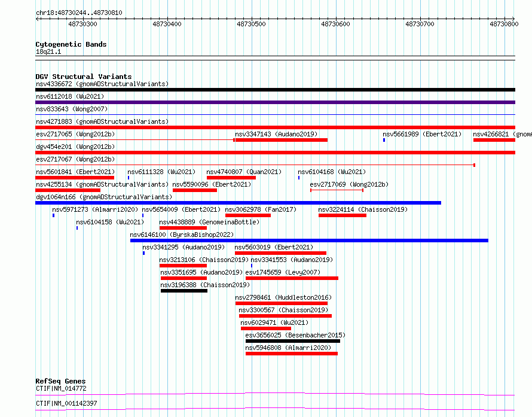Select nsv3341553 (Audano2019) label
The image size is (532, 417).
pyautogui.click(x=292, y=260)
